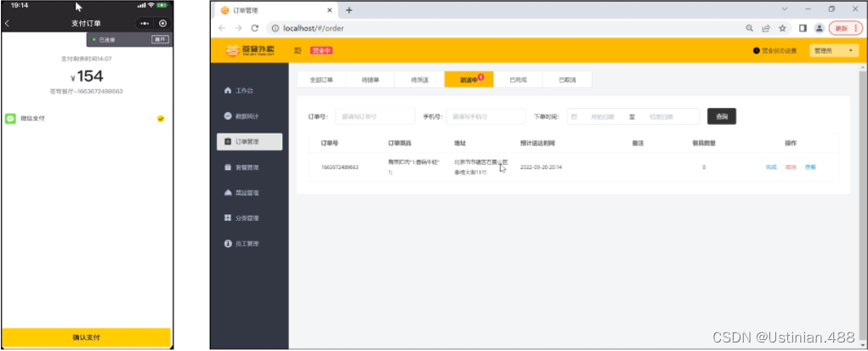
Task: Click 查看 for order 1663672489663
Action: (x=810, y=167)
